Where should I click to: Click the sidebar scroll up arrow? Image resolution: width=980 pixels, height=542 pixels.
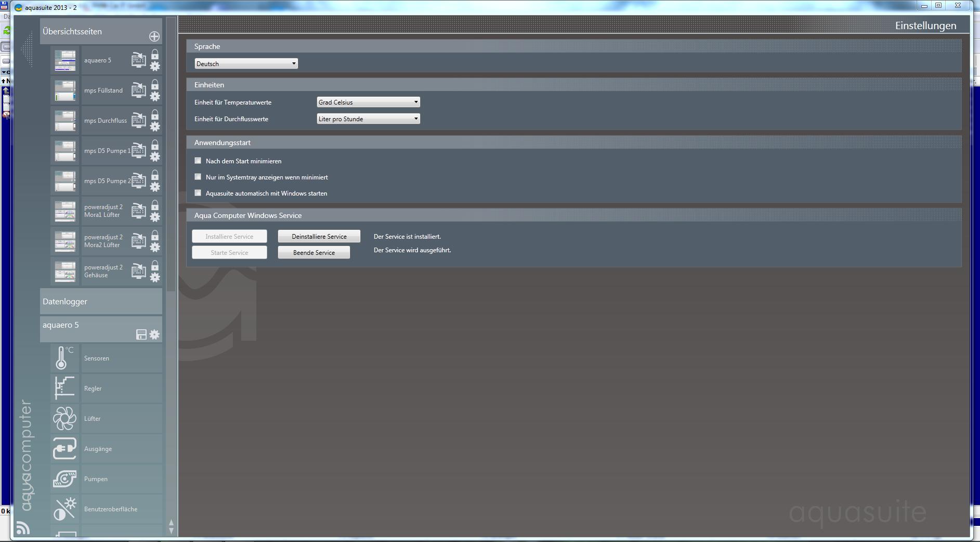[171, 522]
